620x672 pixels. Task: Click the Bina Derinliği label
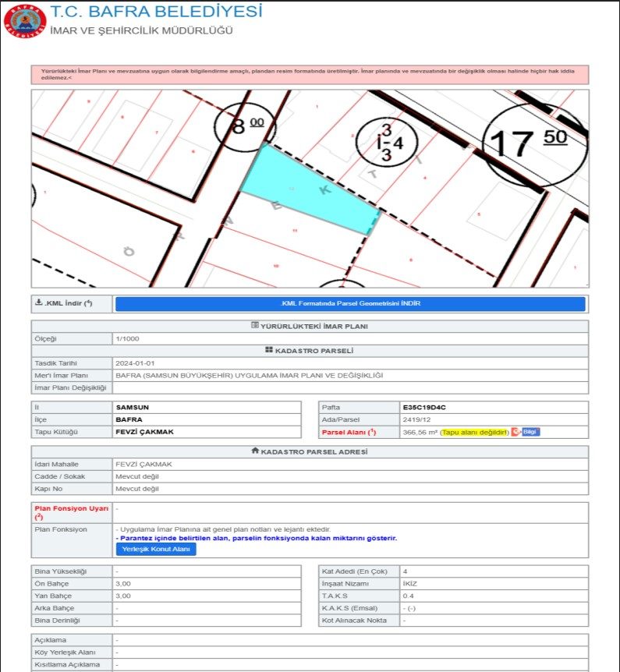(57, 620)
